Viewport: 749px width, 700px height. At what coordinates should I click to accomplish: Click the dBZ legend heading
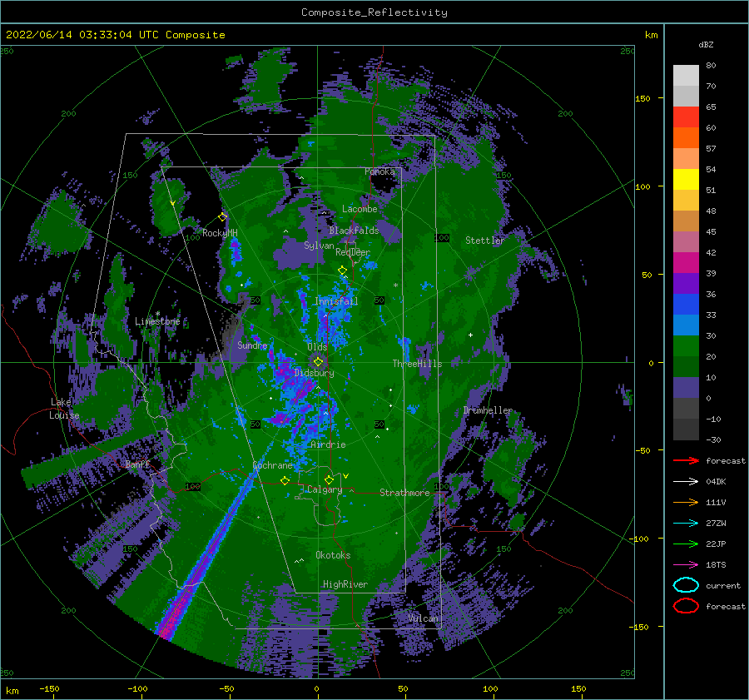pos(706,45)
